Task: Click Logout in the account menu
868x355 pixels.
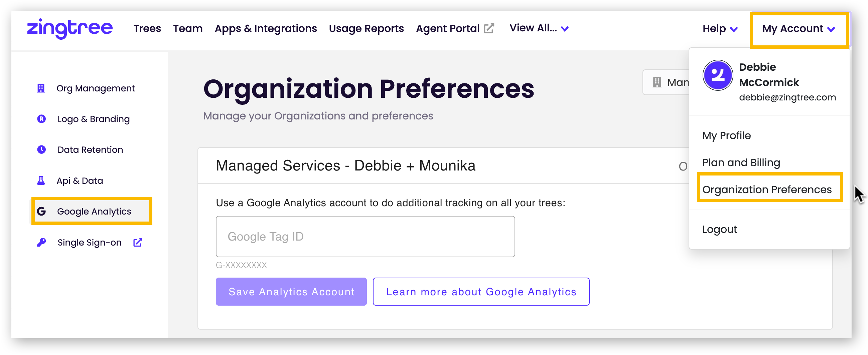Action: [719, 229]
